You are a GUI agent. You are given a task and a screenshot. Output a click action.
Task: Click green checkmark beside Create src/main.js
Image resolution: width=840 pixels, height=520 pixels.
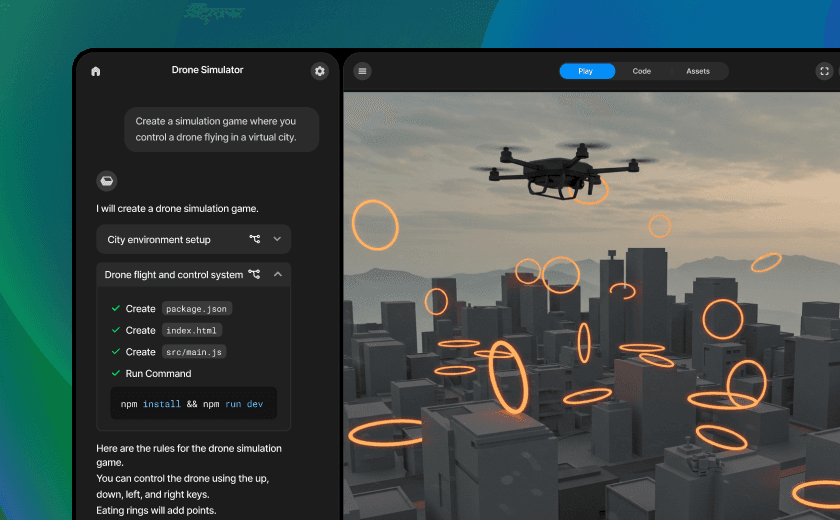[115, 351]
